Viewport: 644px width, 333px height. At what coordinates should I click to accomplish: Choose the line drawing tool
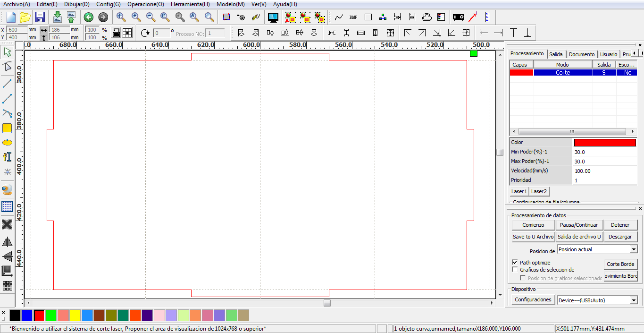(x=7, y=84)
